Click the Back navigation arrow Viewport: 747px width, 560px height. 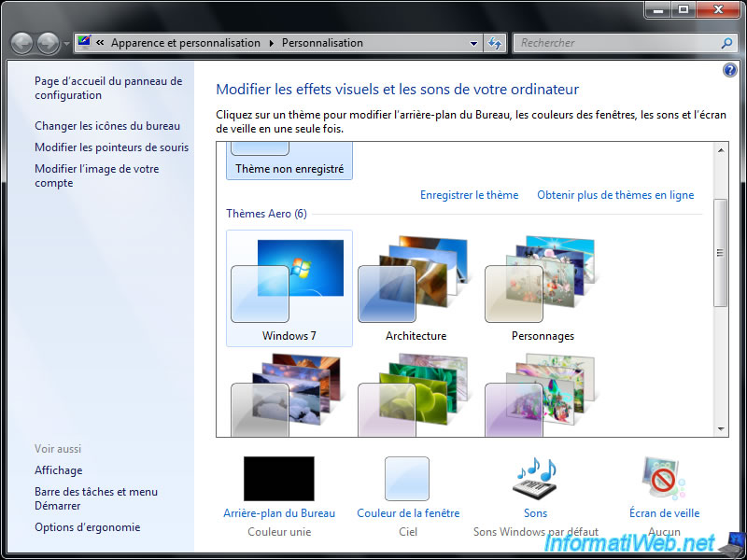[x=21, y=44]
